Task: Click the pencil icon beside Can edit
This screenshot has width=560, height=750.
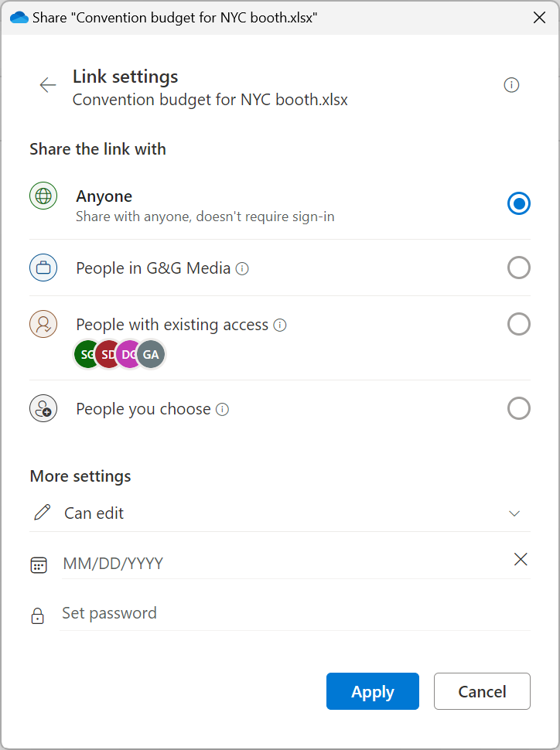Action: (42, 513)
